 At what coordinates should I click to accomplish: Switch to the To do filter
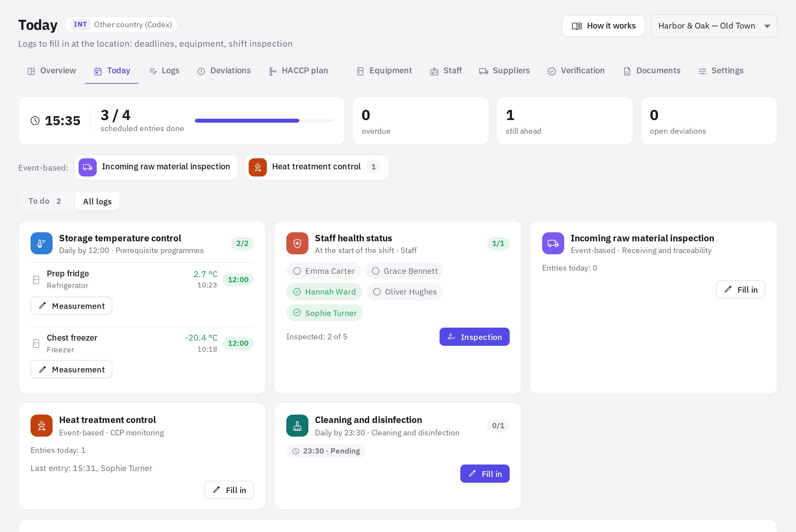pyautogui.click(x=45, y=201)
